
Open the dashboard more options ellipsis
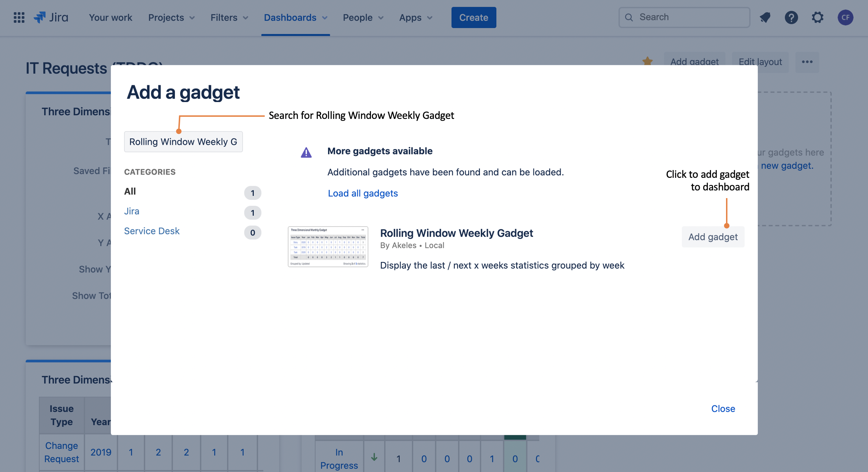click(x=808, y=62)
